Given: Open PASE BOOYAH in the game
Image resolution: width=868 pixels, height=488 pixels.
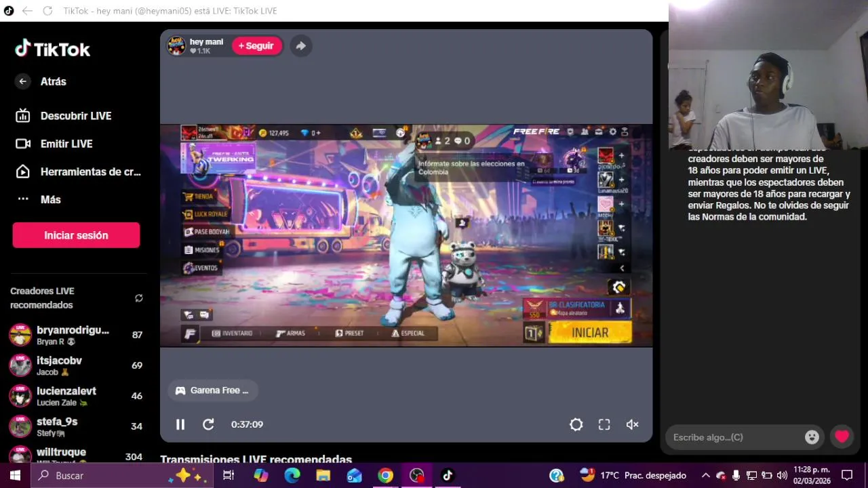Looking at the screenshot, I should [206, 232].
